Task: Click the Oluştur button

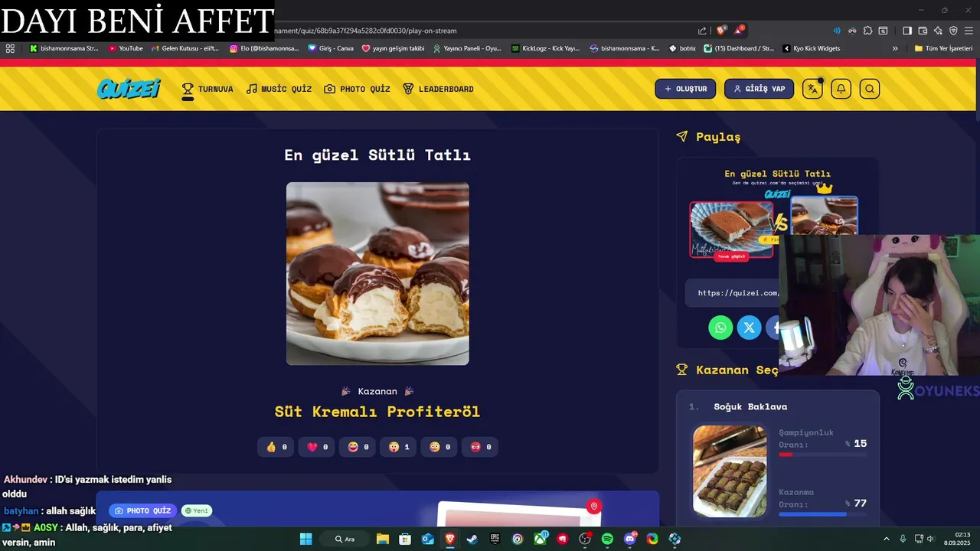Action: coord(685,89)
